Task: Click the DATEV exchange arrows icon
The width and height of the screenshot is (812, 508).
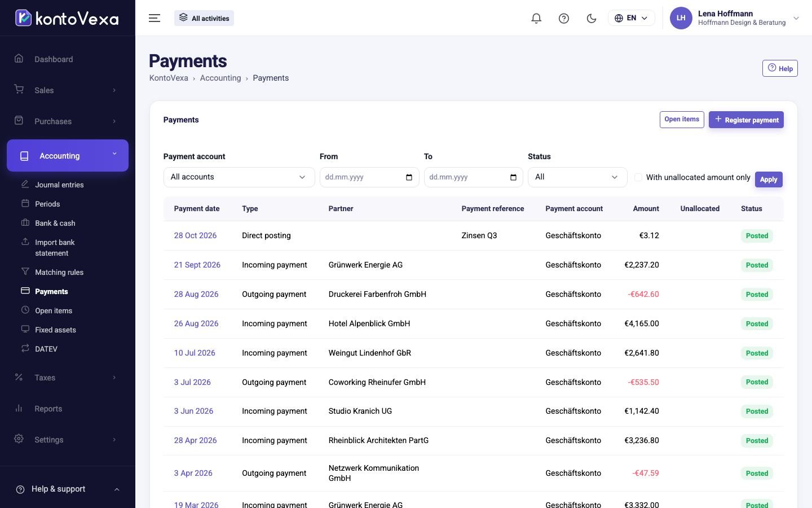Action: click(25, 348)
